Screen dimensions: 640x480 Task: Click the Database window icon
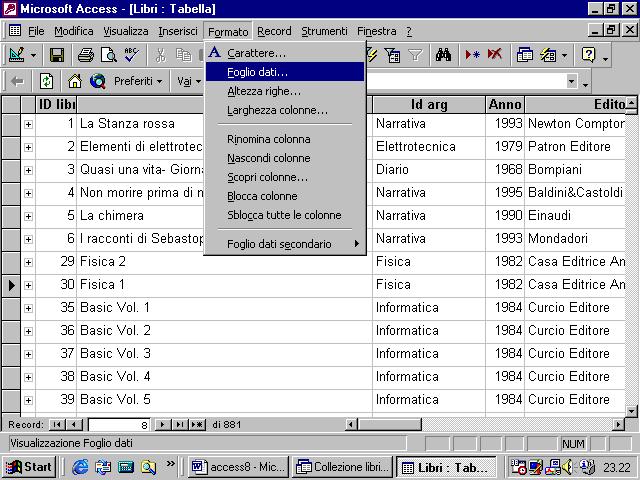tap(524, 55)
